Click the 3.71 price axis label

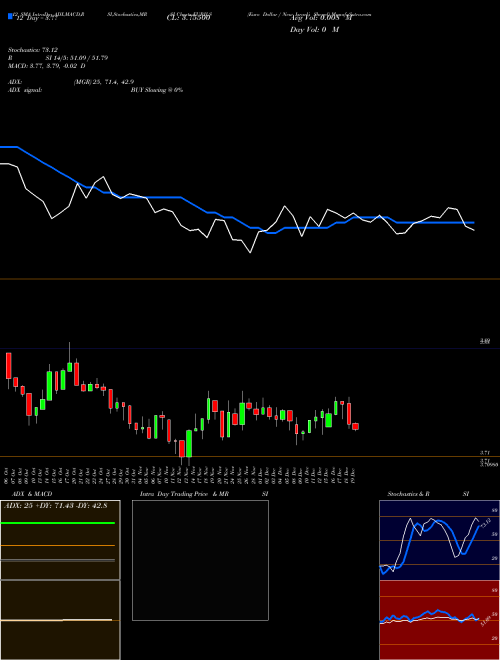click(484, 452)
